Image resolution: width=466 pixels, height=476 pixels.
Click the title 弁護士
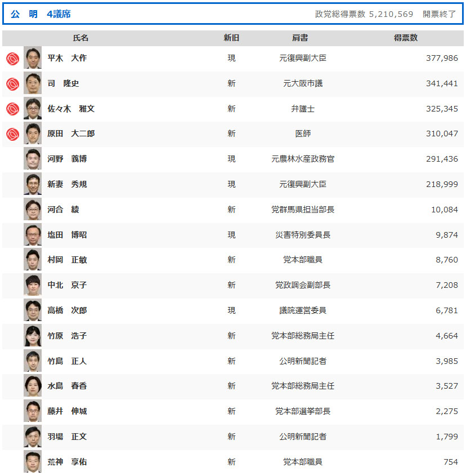(x=303, y=109)
